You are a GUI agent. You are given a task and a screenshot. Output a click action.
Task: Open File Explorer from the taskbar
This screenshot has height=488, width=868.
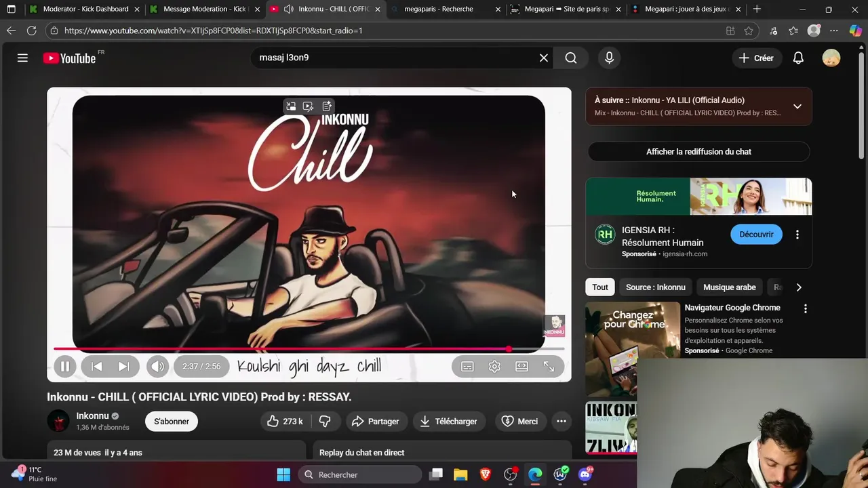(x=460, y=474)
